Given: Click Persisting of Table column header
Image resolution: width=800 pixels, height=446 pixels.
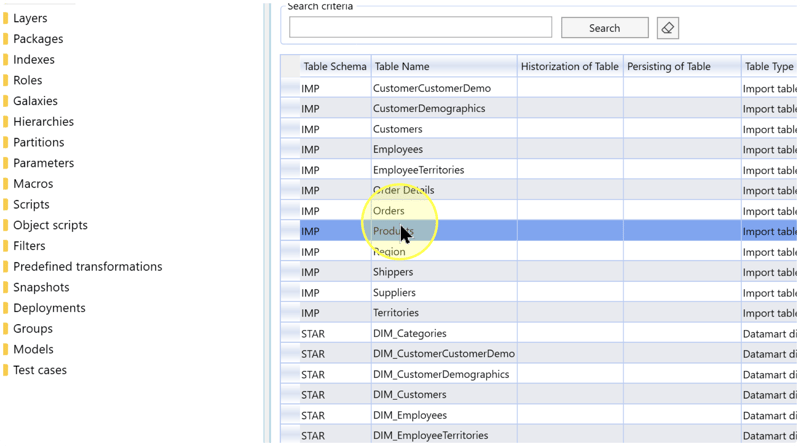Looking at the screenshot, I should click(682, 66).
